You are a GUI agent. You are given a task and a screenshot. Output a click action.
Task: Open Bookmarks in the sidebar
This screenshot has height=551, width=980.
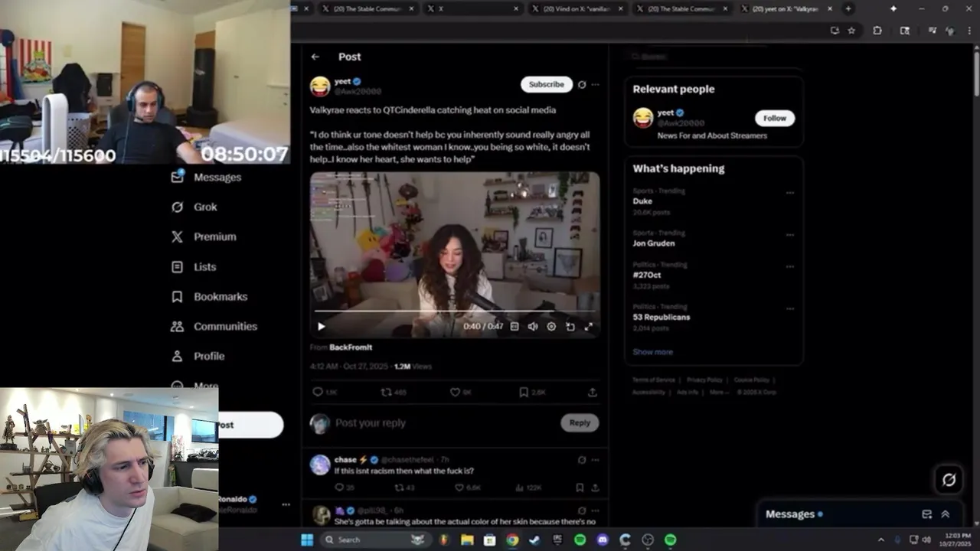[x=209, y=296]
